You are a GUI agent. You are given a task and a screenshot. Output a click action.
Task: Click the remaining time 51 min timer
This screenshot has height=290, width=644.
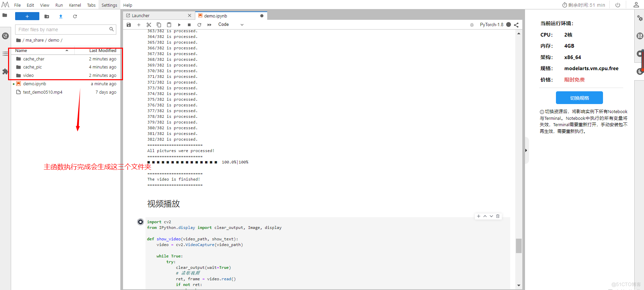pos(583,5)
